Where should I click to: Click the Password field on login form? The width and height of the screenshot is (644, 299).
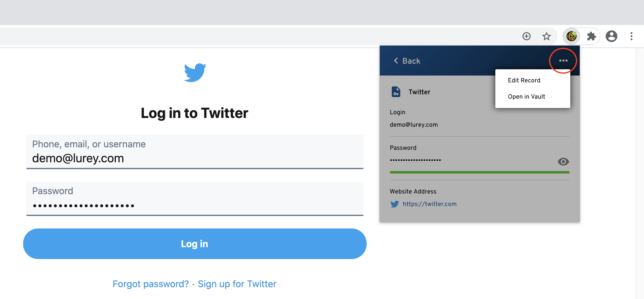coord(195,199)
